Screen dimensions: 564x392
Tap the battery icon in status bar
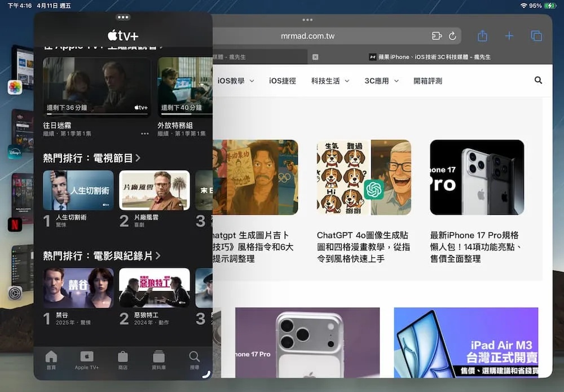tap(550, 6)
